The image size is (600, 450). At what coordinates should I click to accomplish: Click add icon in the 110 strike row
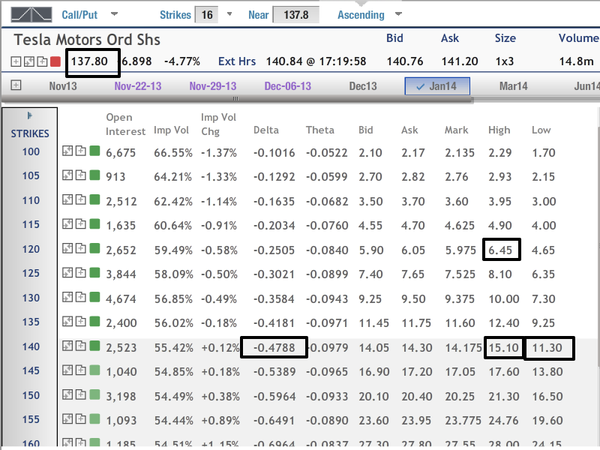pyautogui.click(x=80, y=199)
